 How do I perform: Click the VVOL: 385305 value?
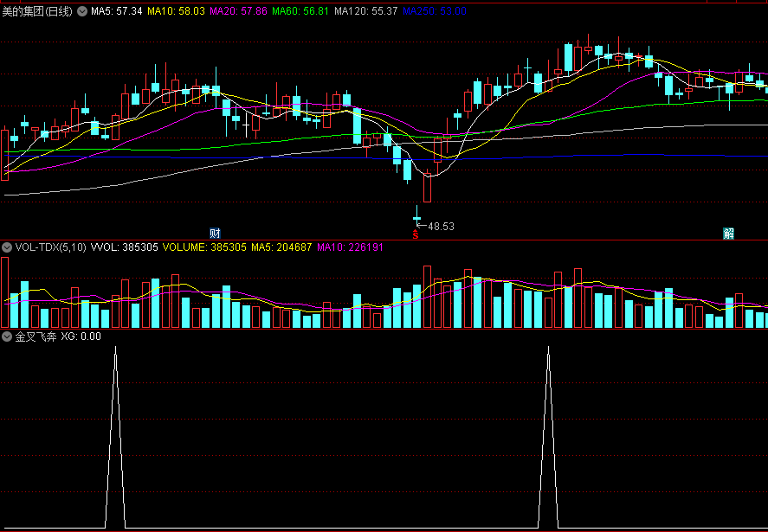(125, 247)
